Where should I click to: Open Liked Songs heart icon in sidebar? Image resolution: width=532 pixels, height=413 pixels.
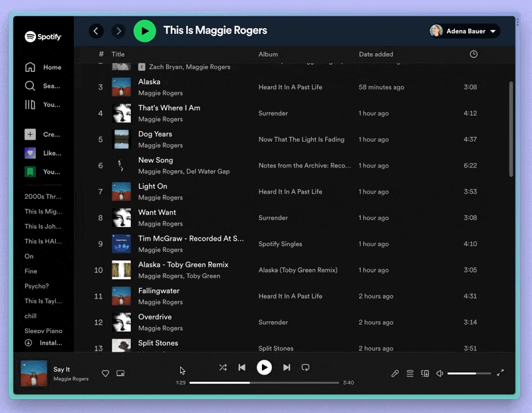coord(30,153)
